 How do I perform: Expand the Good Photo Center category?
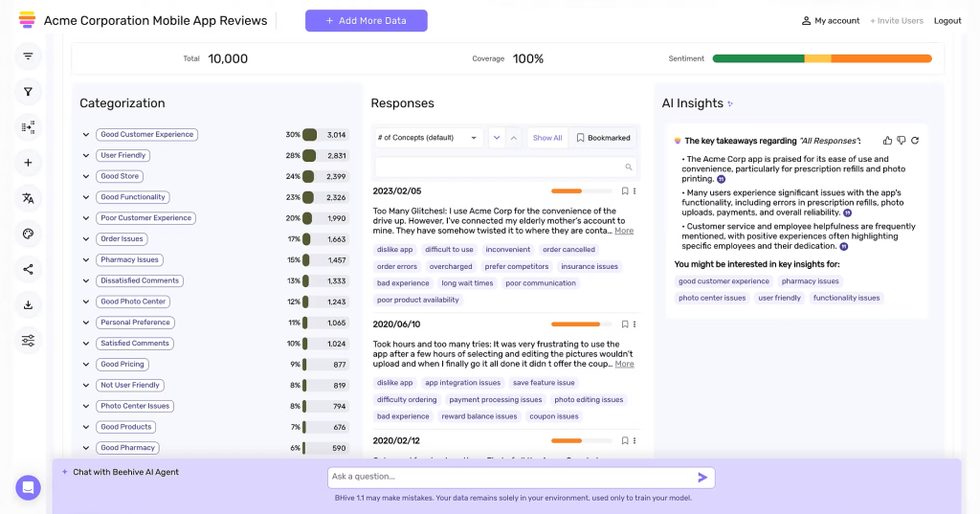(85, 302)
